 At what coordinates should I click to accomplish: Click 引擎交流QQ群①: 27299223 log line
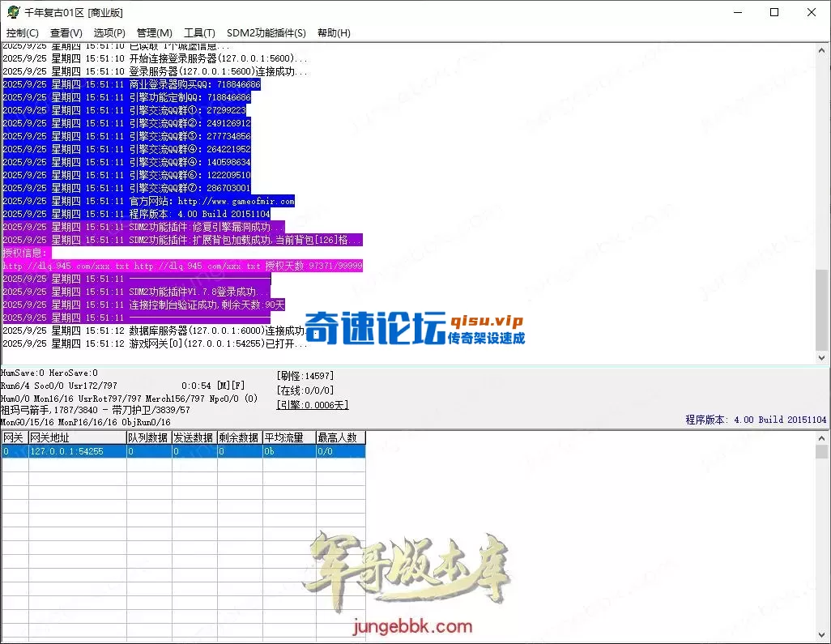[124, 110]
